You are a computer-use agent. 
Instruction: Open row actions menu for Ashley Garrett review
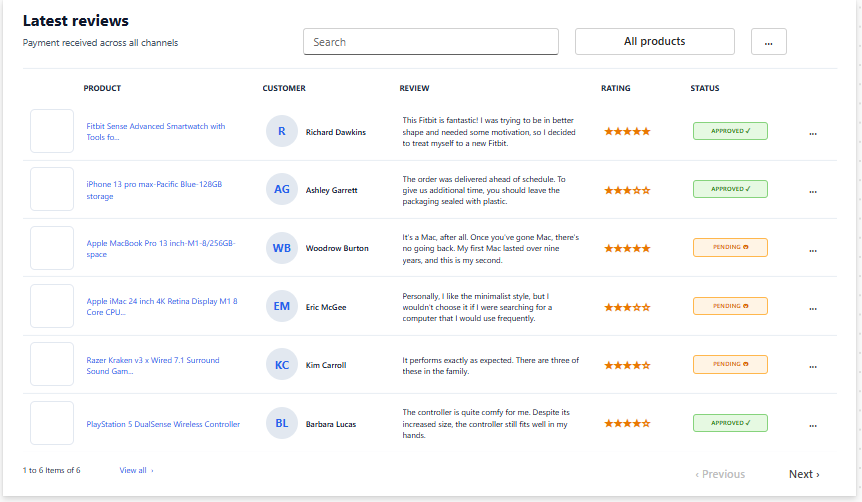click(813, 192)
